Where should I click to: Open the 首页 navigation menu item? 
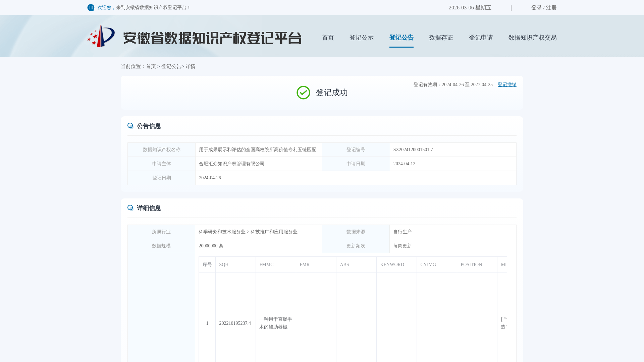[328, 38]
